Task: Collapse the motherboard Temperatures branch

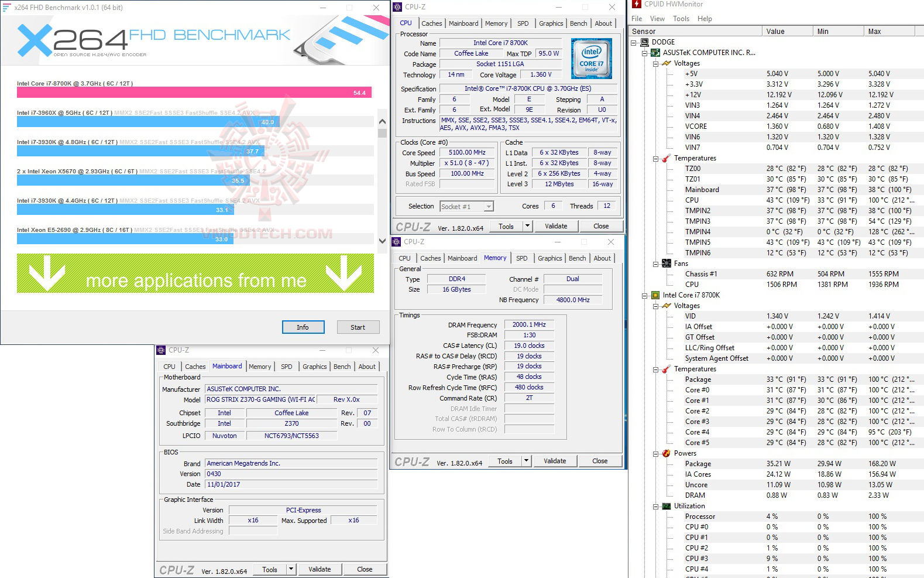Action: point(655,158)
